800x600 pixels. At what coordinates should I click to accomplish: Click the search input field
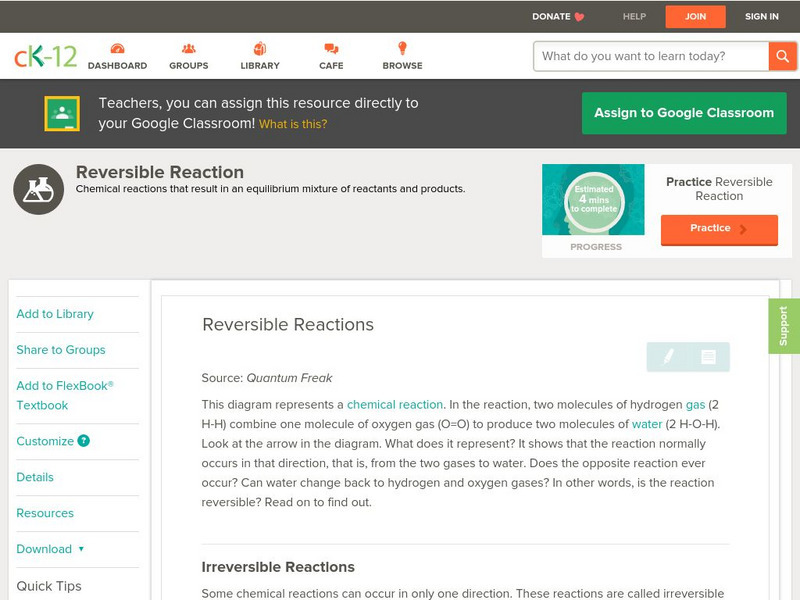(651, 56)
